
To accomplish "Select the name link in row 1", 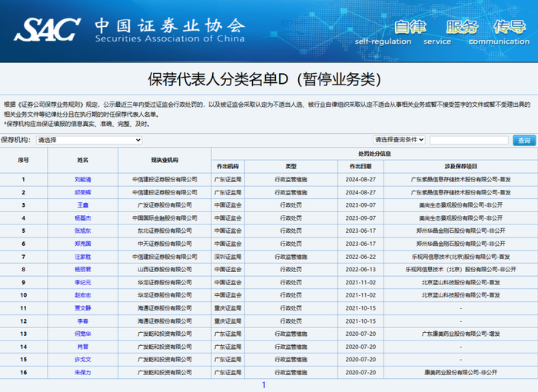I will (82, 179).
